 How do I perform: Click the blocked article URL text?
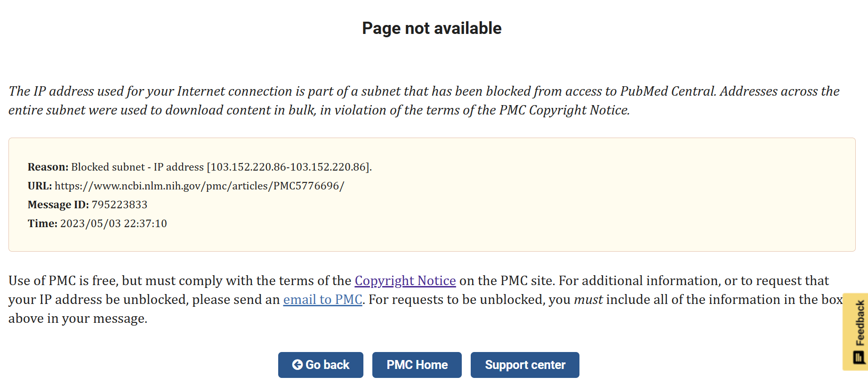[200, 186]
